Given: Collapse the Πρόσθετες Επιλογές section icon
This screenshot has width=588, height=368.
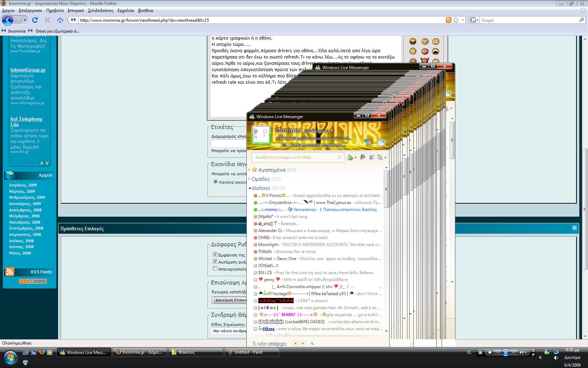Looking at the screenshot, I should pyautogui.click(x=575, y=228).
